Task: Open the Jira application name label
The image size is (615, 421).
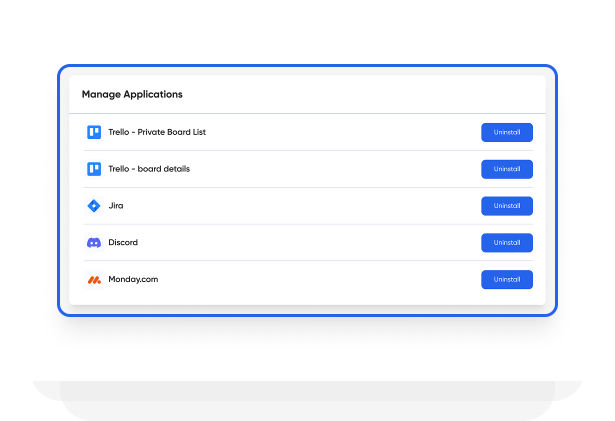Action: click(116, 206)
